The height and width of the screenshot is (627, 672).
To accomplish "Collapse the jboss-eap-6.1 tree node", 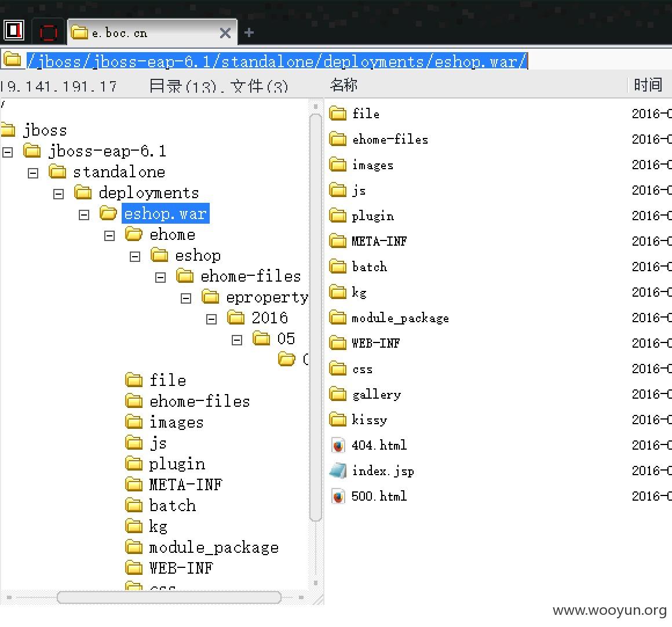I will [8, 152].
